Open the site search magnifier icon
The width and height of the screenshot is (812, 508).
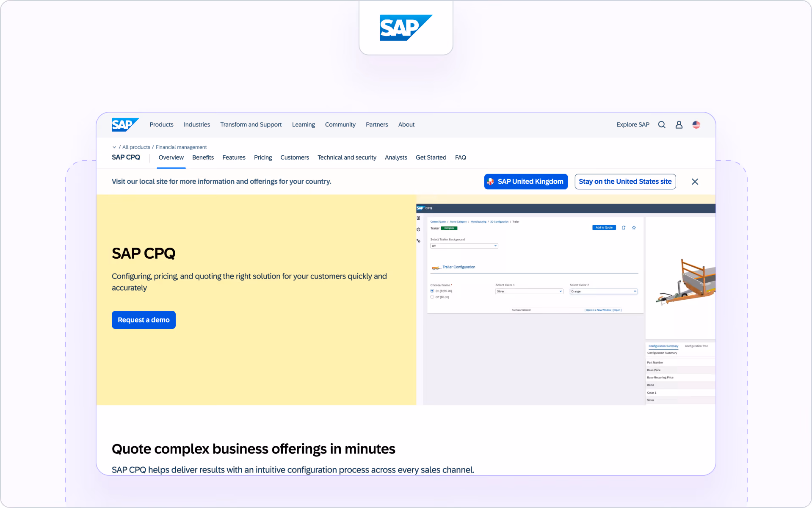[x=662, y=124]
